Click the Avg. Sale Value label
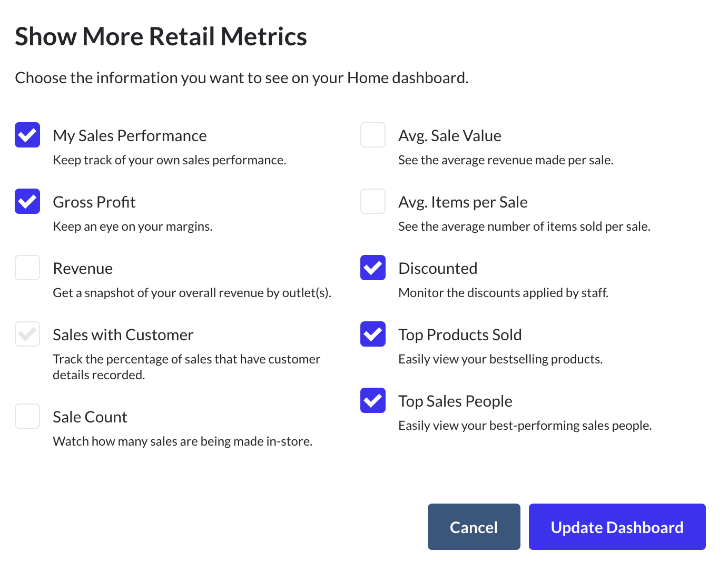Image resolution: width=728 pixels, height=571 pixels. click(449, 136)
